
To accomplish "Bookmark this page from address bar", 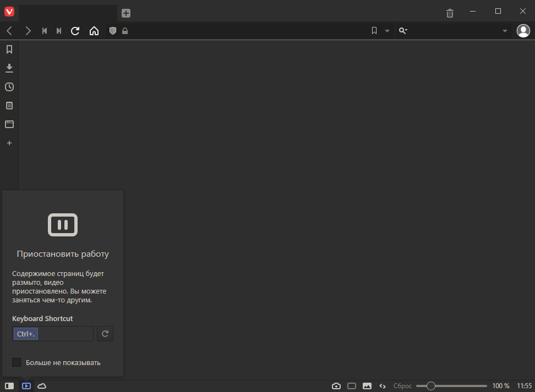I will point(374,31).
